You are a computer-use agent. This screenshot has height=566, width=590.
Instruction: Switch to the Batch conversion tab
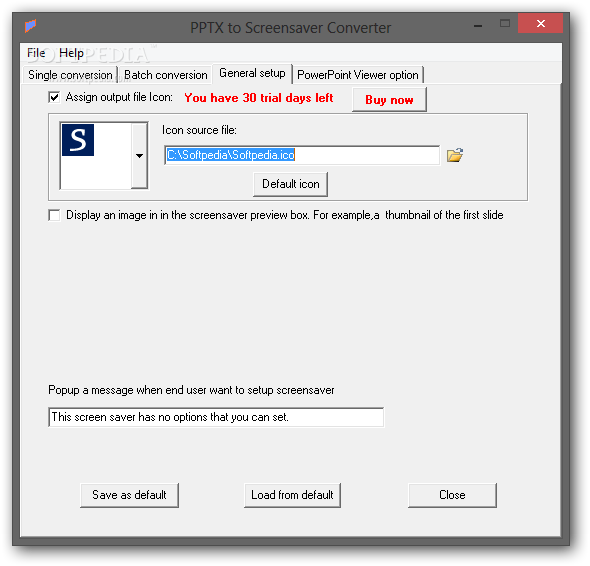[x=166, y=75]
